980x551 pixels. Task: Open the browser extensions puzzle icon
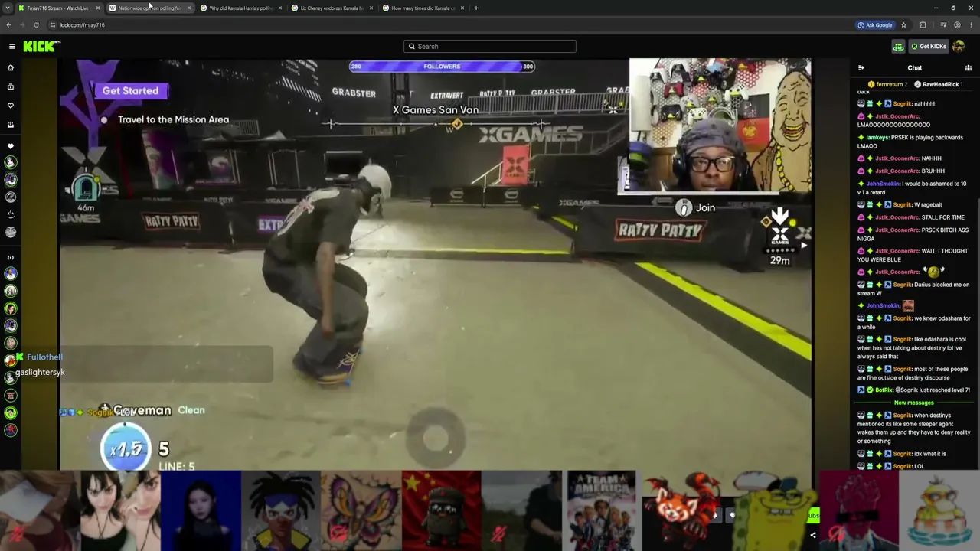(x=923, y=25)
